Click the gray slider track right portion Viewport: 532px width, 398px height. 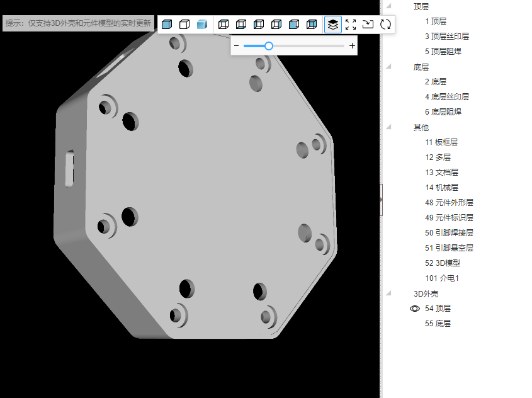click(308, 46)
